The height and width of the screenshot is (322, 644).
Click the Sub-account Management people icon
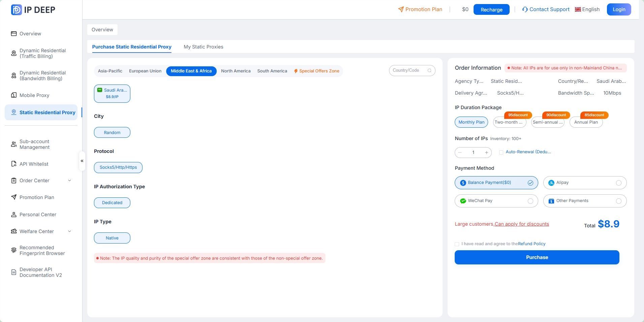14,144
